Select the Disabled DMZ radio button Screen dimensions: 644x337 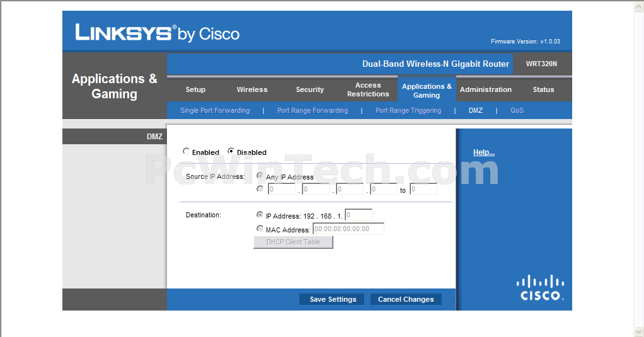[231, 151]
